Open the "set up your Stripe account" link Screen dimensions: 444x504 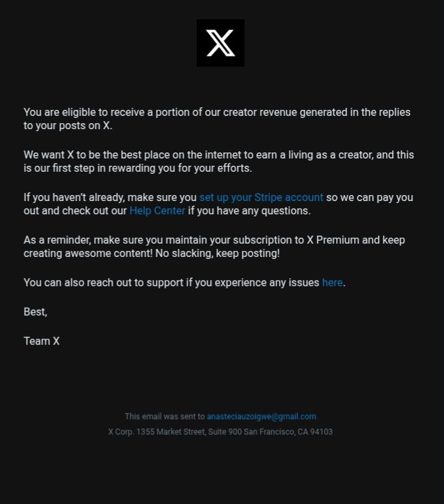tap(261, 197)
